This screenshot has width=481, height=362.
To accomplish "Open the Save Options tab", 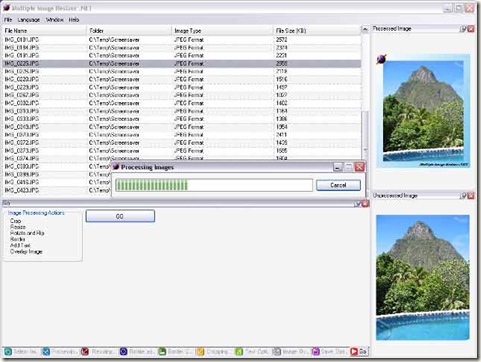I will tap(329, 351).
